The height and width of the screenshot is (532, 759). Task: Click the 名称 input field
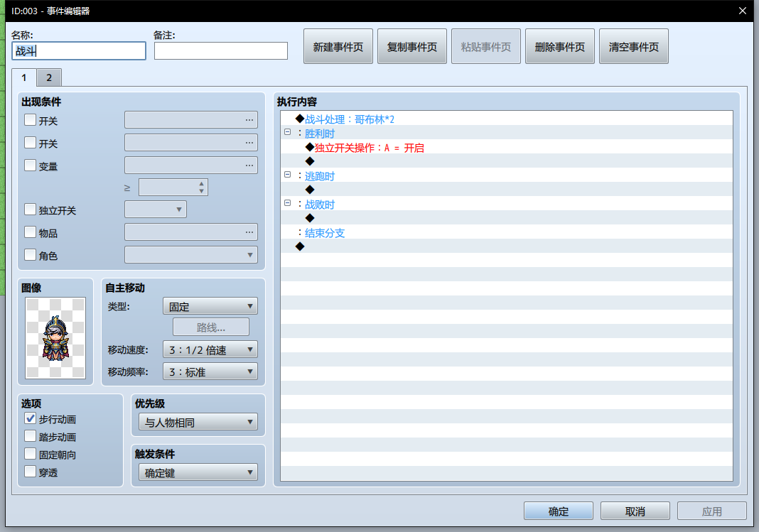pyautogui.click(x=79, y=50)
